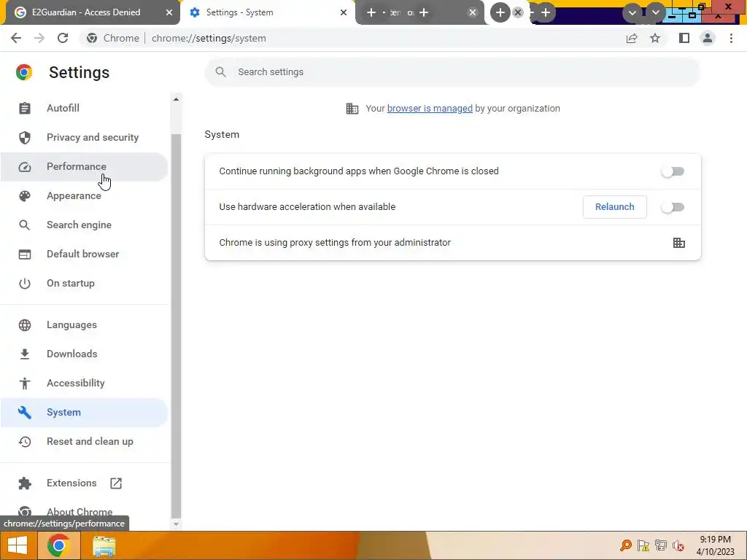Click the managed-by-administrator icon on proxy row
Screen dimensions: 747x560
[679, 243]
